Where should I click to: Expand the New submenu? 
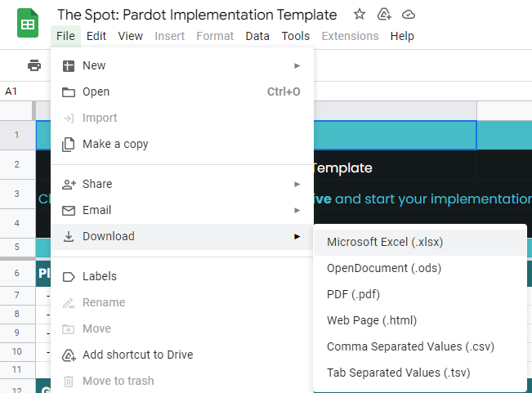297,65
